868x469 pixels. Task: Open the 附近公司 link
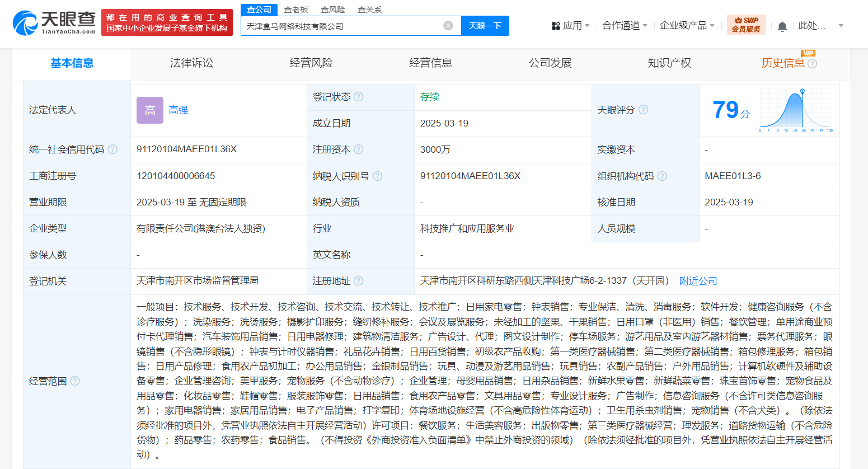pyautogui.click(x=698, y=281)
